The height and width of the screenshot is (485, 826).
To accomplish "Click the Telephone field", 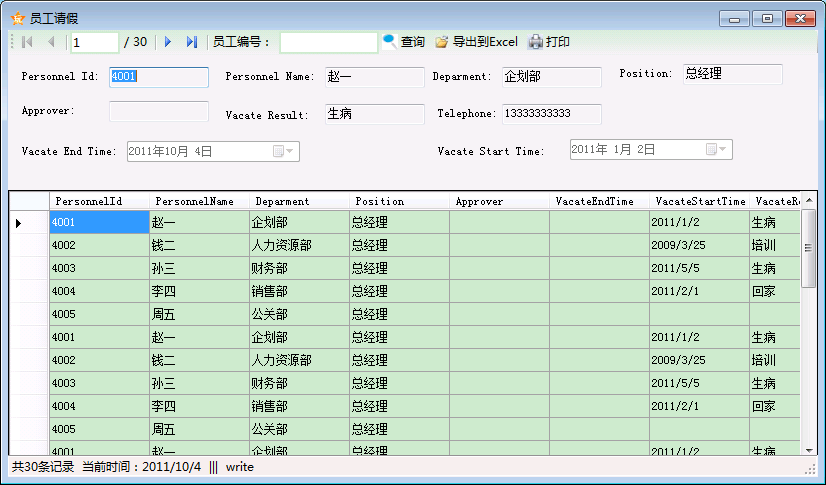I will [552, 114].
